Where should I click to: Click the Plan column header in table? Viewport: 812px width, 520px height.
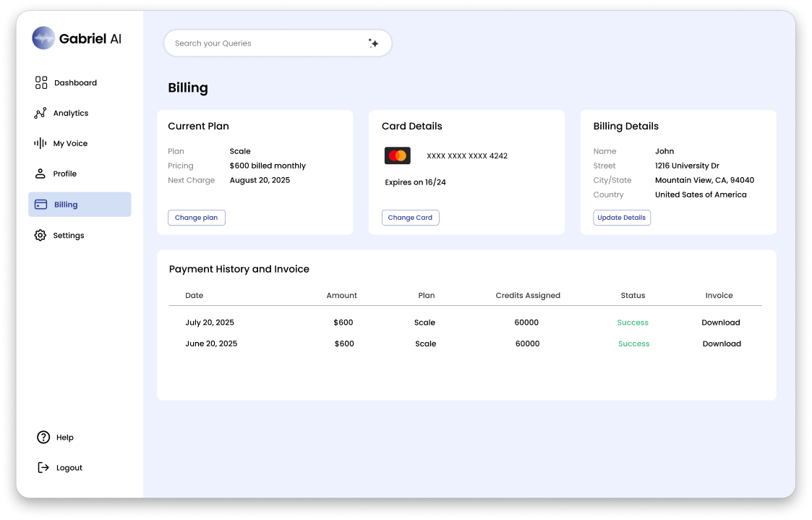pos(426,295)
